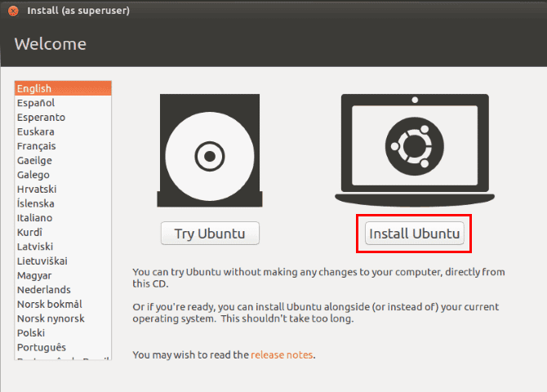Viewport: 547px width, 392px height.
Task: Select Español in the language list
Action: tap(63, 103)
